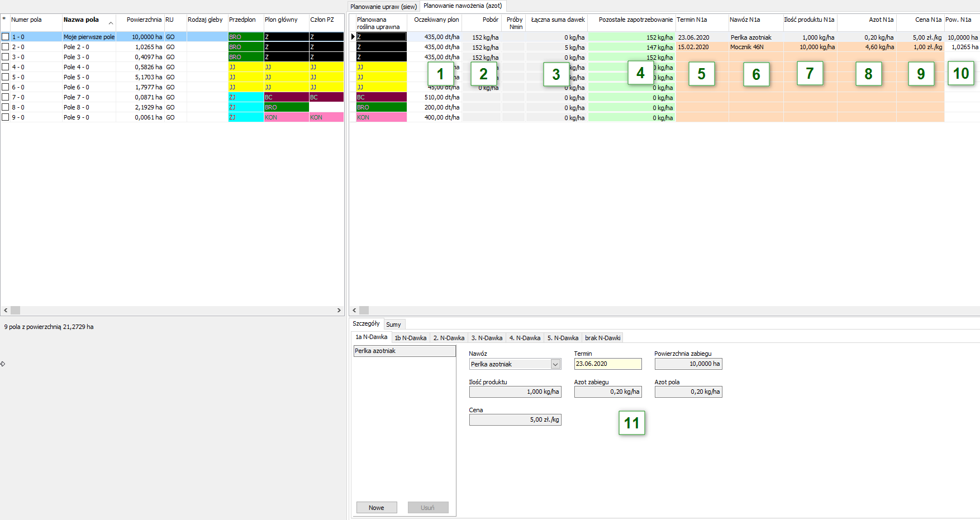Viewport: 980px width, 520px height.
Task: Click the 15.02.2020 date cell
Action: tap(702, 47)
